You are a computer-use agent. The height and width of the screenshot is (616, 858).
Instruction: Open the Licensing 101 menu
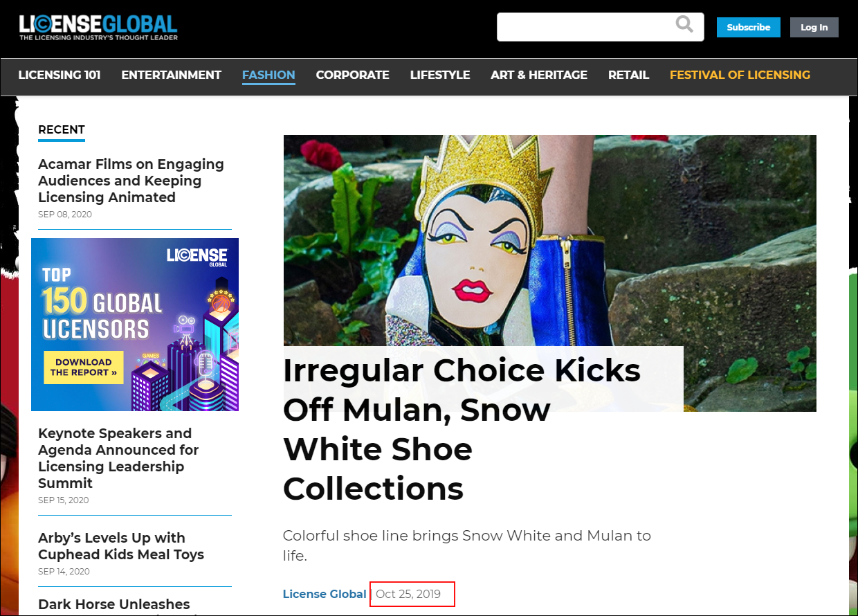click(60, 75)
